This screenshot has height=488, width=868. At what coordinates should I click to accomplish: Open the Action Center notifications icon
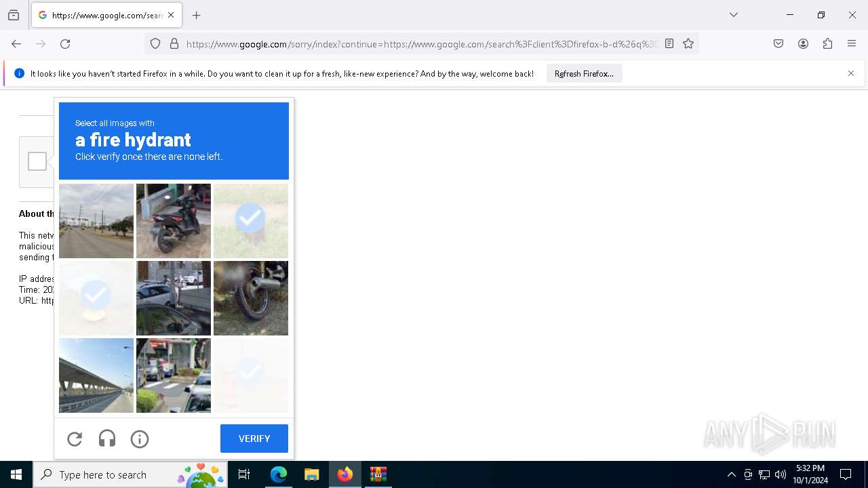[x=846, y=474]
